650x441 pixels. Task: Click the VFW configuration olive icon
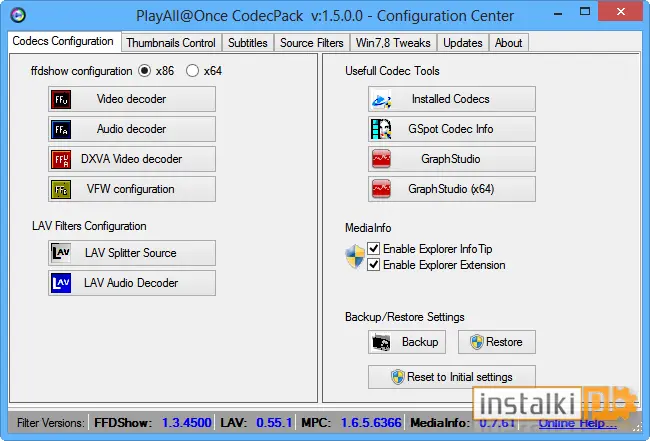(61, 189)
